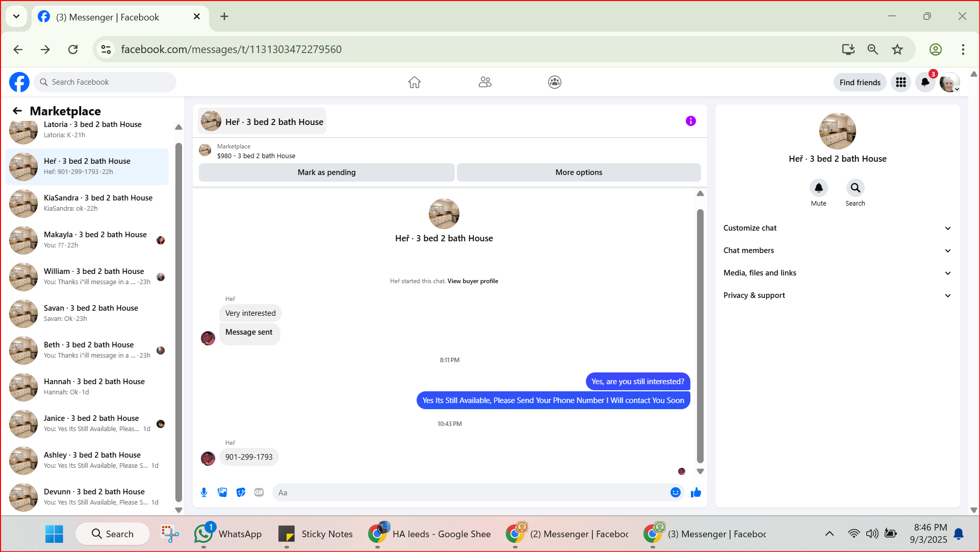Open the chat header Heř 3 bed House
980x552 pixels.
pyautogui.click(x=262, y=121)
